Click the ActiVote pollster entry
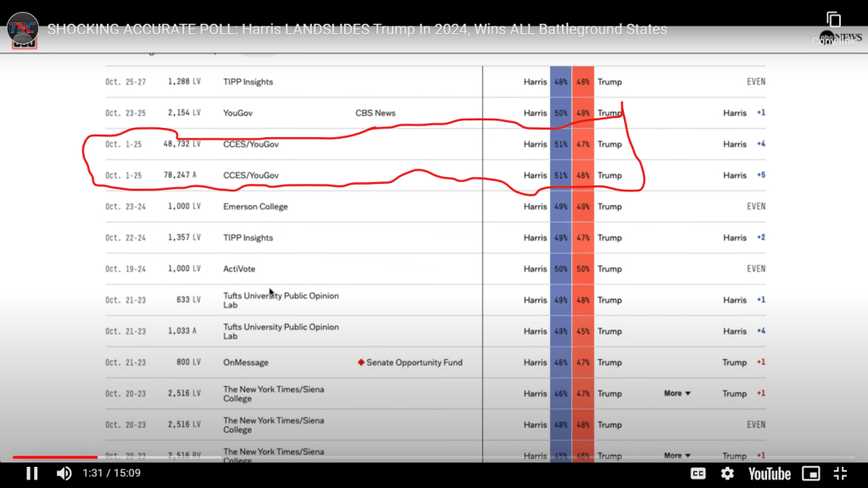 [239, 269]
